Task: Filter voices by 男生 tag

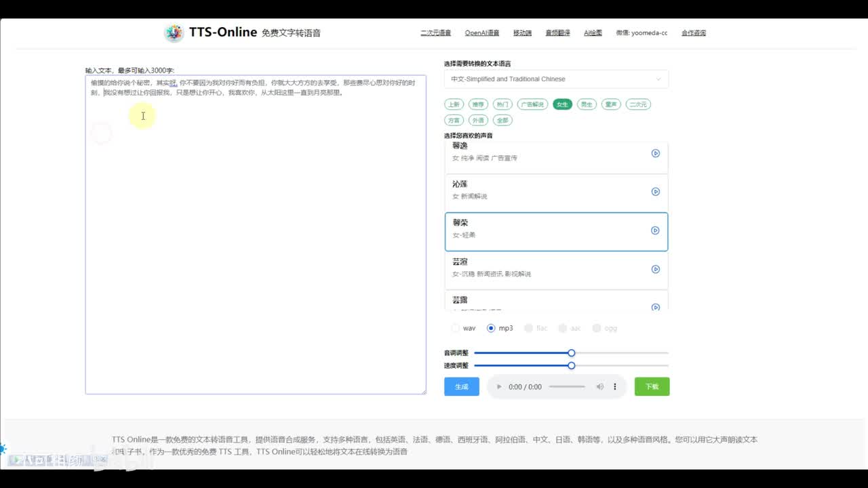Action: tap(586, 104)
